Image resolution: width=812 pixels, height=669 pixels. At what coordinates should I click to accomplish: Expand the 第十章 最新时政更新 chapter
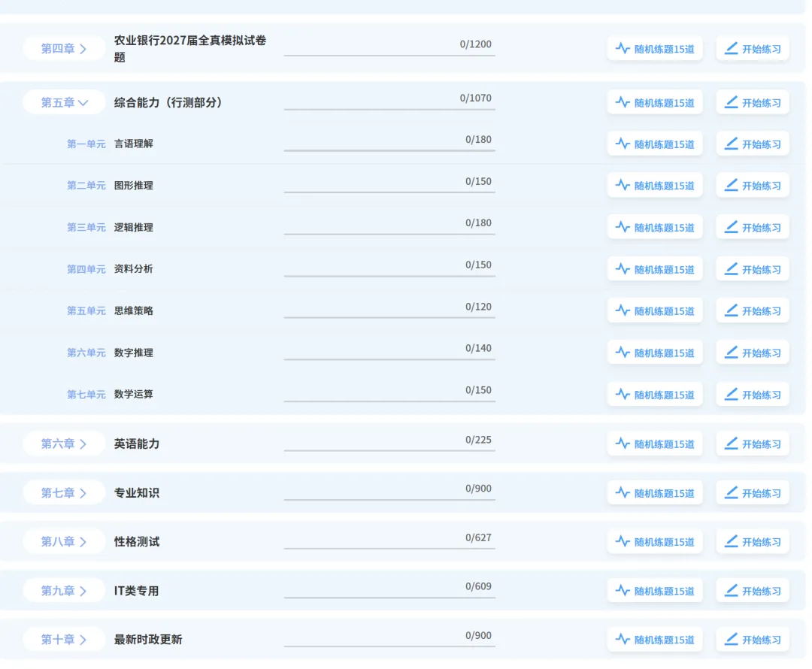coord(64,640)
